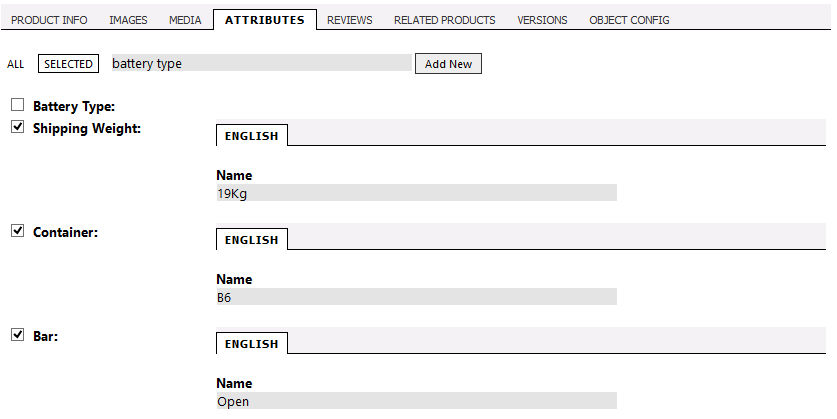Uncheck the Bar attribute checkbox

click(18, 335)
